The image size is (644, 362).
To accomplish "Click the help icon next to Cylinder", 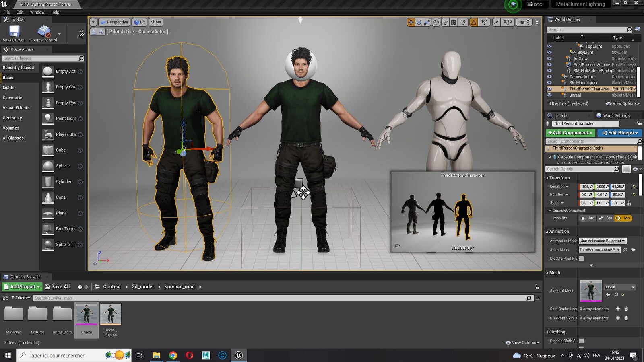I will point(80,182).
